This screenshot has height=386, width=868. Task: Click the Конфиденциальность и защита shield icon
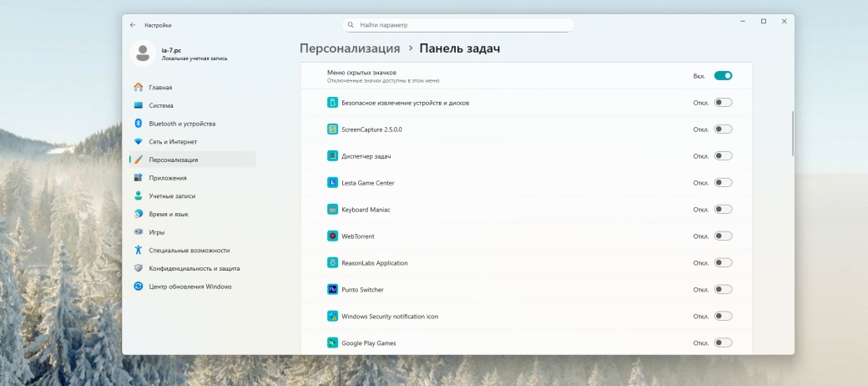[139, 268]
